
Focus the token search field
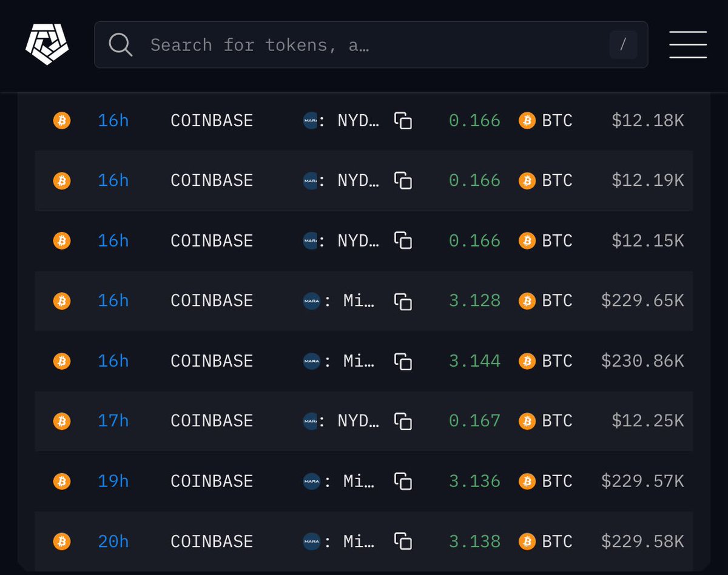[364, 45]
